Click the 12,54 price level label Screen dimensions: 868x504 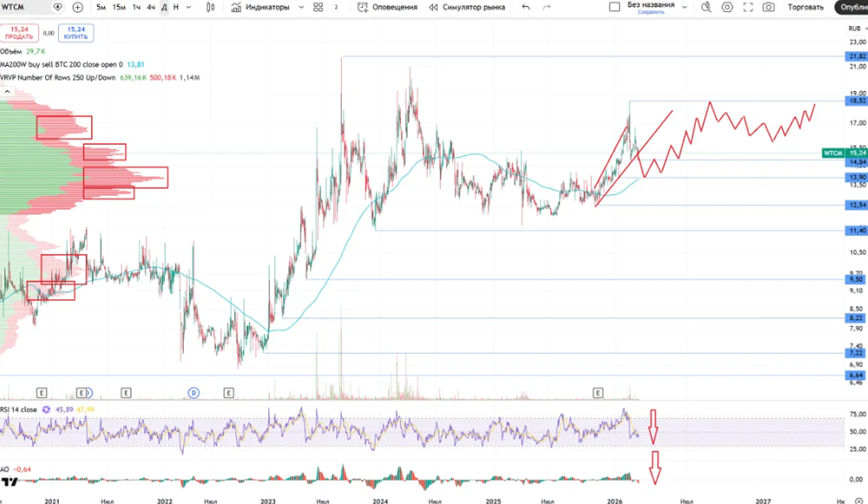click(x=857, y=205)
